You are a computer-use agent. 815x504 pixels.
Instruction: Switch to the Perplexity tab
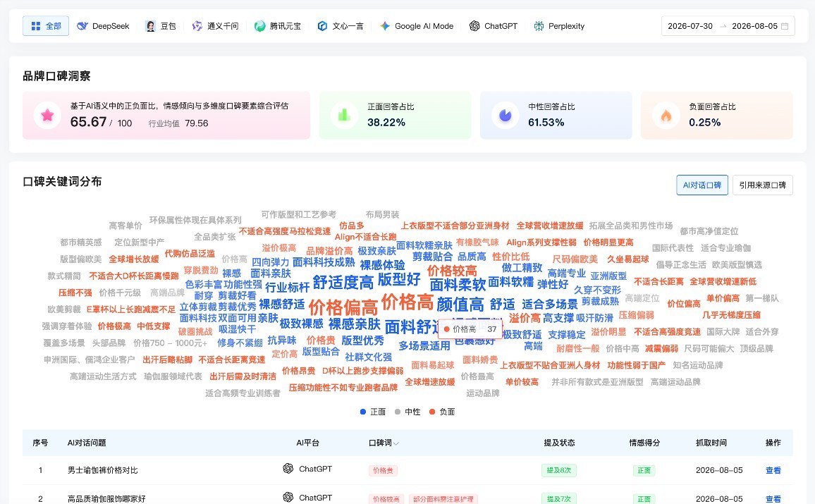pos(559,26)
